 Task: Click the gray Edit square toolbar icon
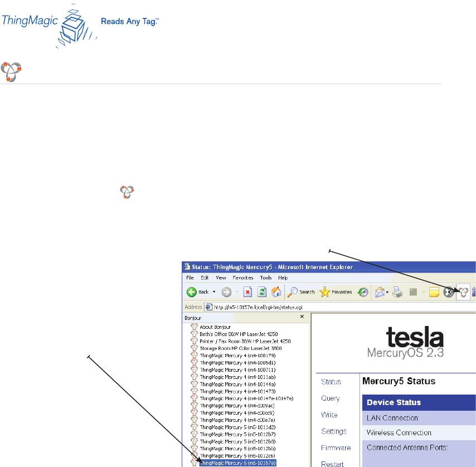(413, 292)
